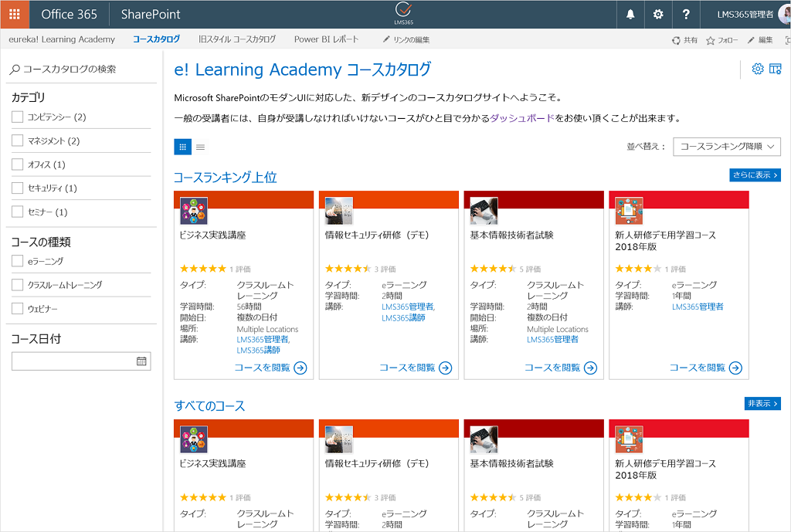Click the help question mark icon

[686, 14]
